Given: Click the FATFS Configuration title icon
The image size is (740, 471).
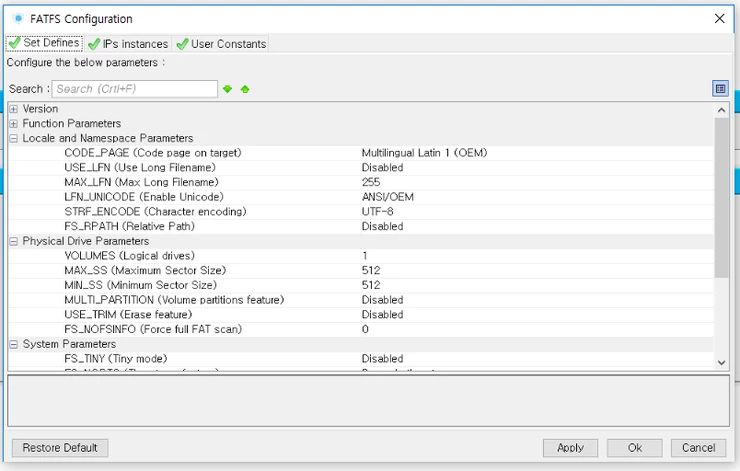Looking at the screenshot, I should [x=18, y=19].
